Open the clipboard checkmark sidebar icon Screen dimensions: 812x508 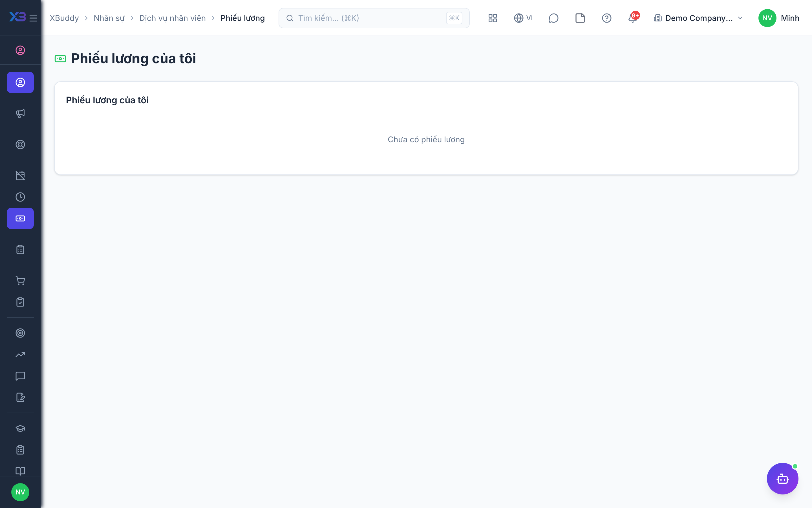click(x=20, y=302)
